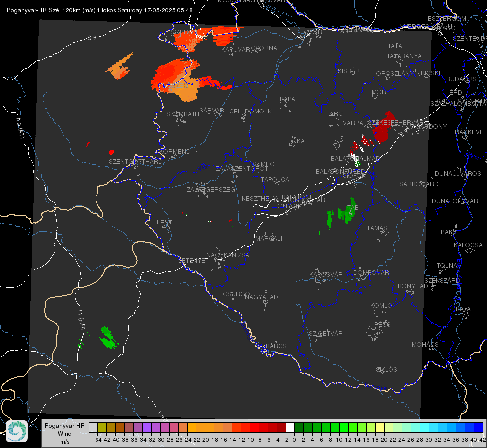
Task: Click the NAGYKANIZSA city label
Action: point(228,255)
